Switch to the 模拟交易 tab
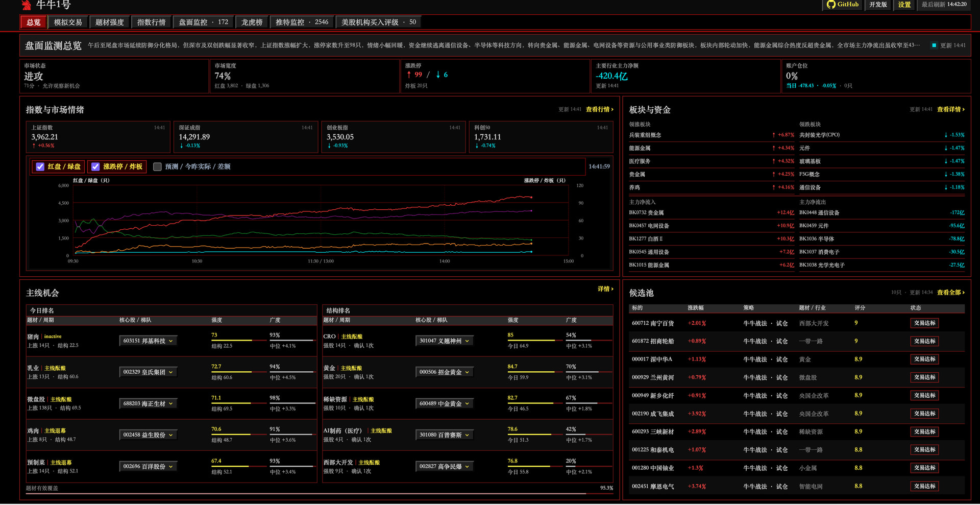The height and width of the screenshot is (505, 980). point(68,22)
